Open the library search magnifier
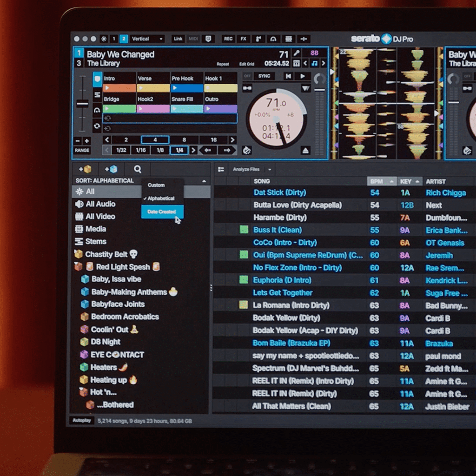 138,169
